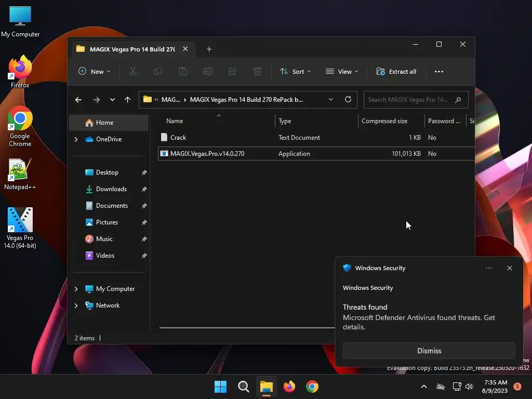Image resolution: width=532 pixels, height=399 pixels.
Task: Click File Explorer in taskbar
Action: (x=267, y=387)
